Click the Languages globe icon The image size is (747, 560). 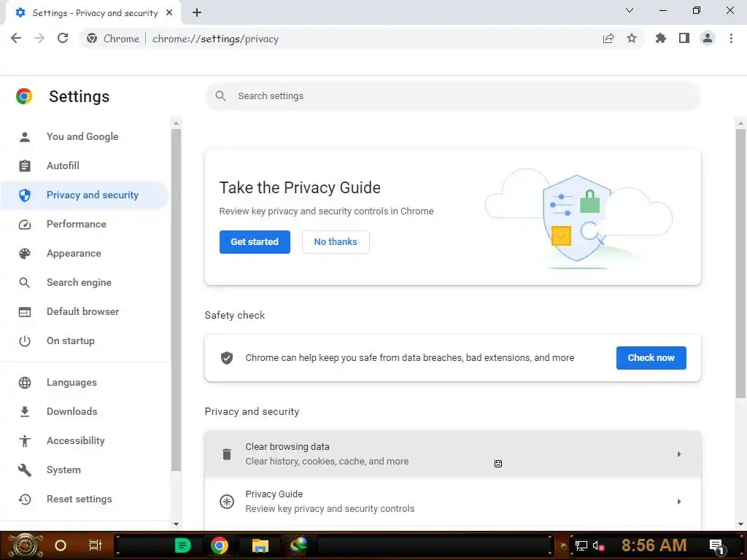25,383
